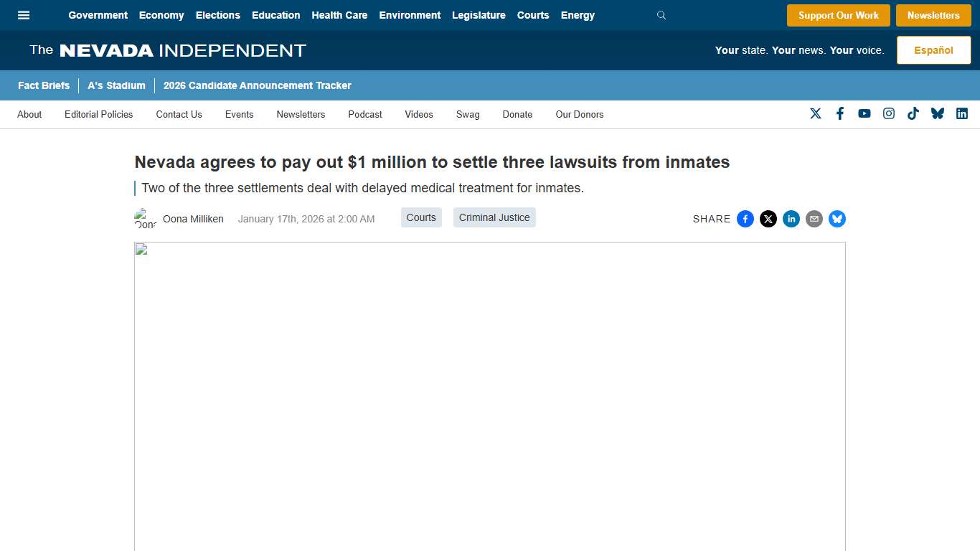This screenshot has width=980, height=551.
Task: Share article on Bluesky icon
Action: pyautogui.click(x=837, y=219)
